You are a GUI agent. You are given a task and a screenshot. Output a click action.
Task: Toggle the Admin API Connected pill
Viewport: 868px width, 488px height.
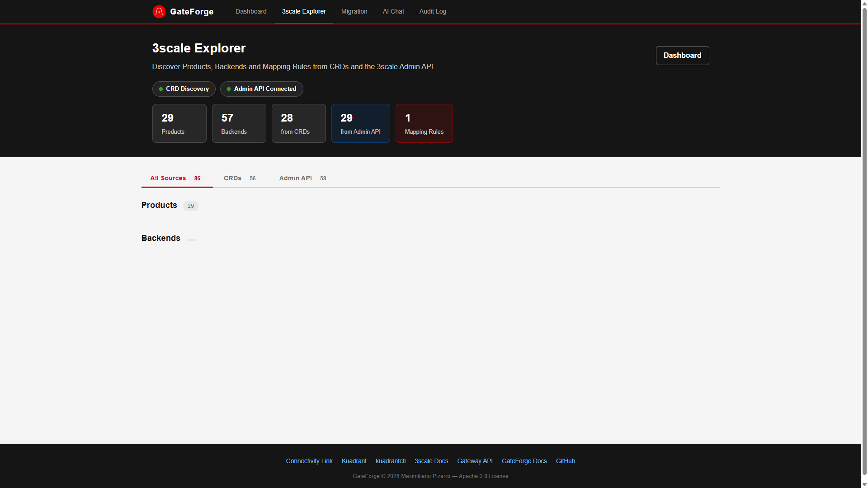(x=261, y=89)
